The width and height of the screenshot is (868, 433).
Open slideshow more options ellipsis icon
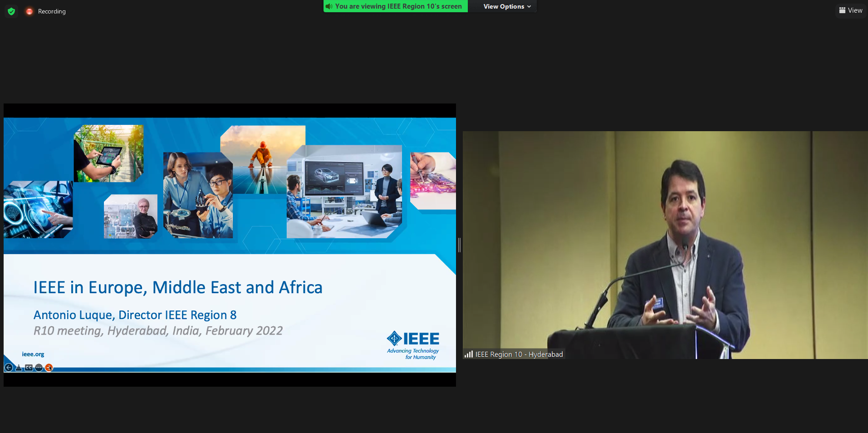click(39, 368)
